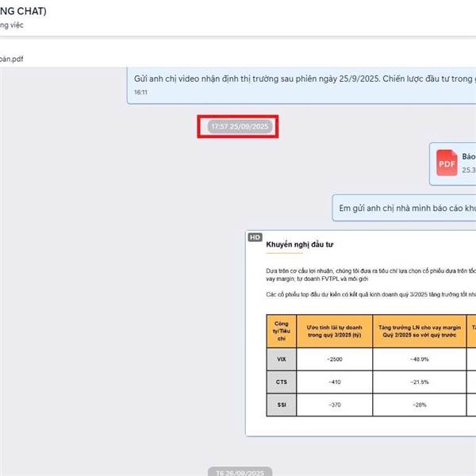Click the red PDF file icon
The height and width of the screenshot is (476, 476).
[447, 163]
